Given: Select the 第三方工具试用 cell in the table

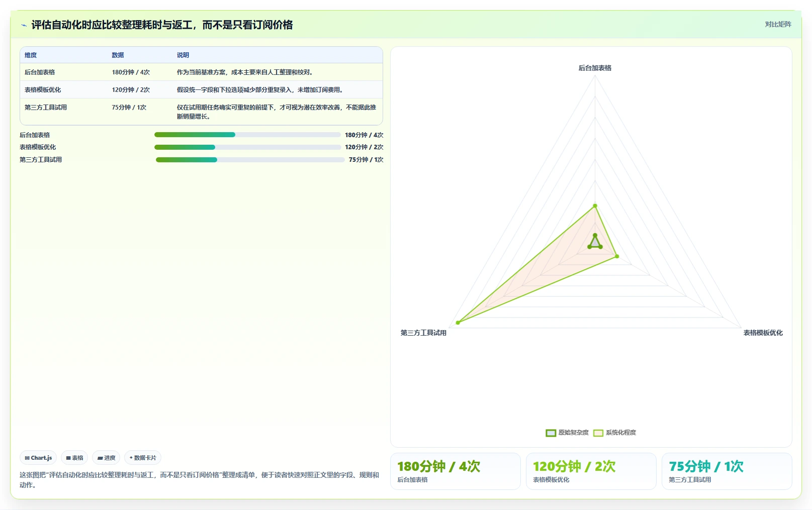Looking at the screenshot, I should pos(46,108).
